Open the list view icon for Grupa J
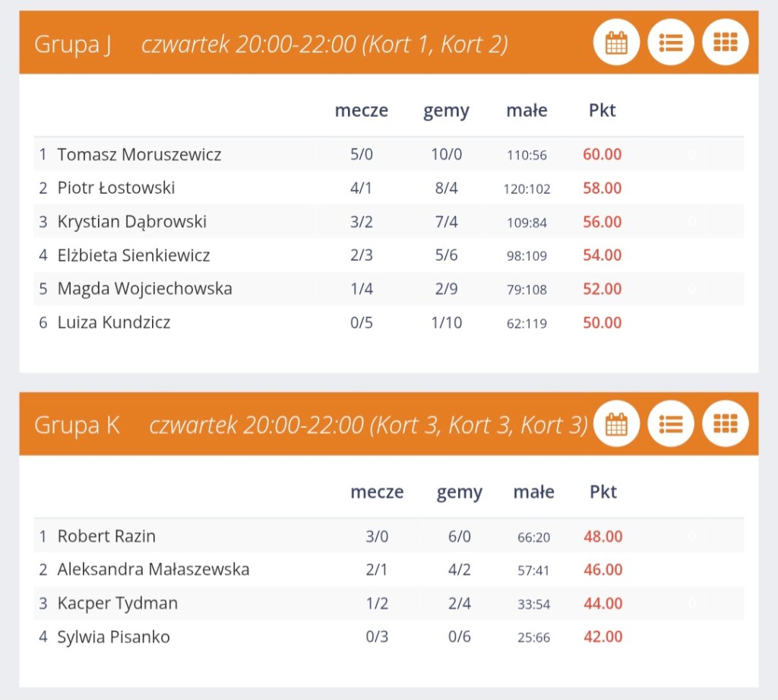 [x=671, y=43]
